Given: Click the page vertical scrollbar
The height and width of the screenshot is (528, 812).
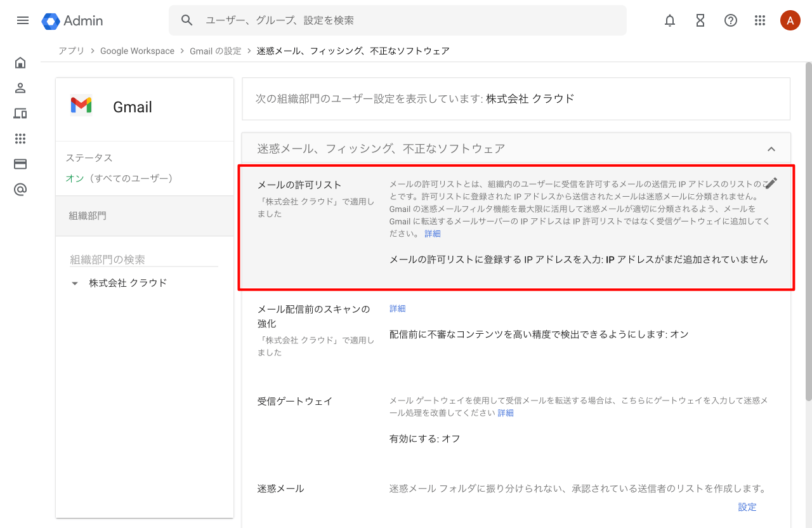Looking at the screenshot, I should tap(808, 232).
